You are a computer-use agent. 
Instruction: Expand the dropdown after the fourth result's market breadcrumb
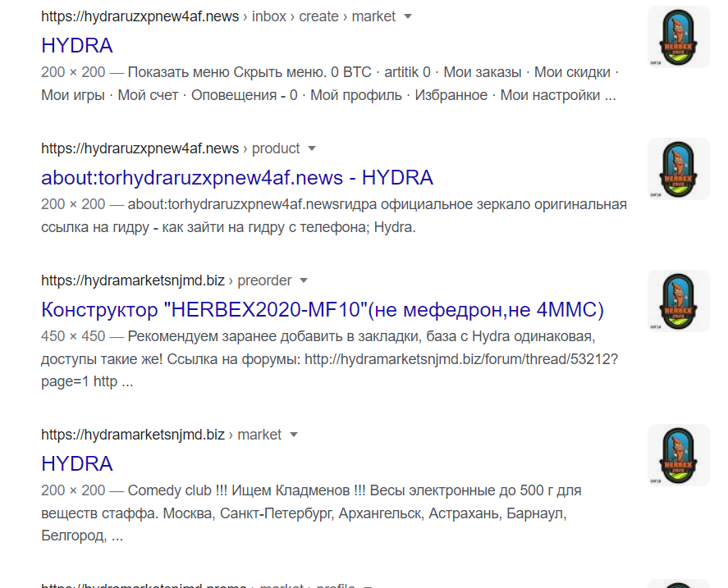pos(294,435)
